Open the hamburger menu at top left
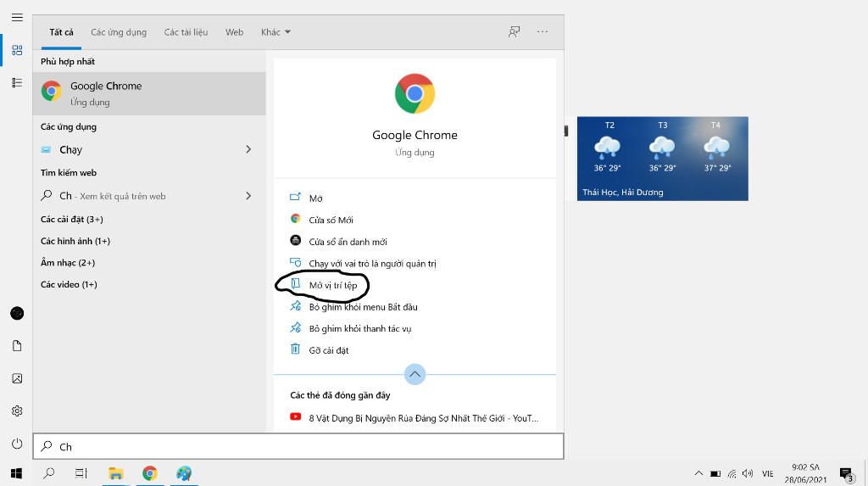 pos(17,17)
